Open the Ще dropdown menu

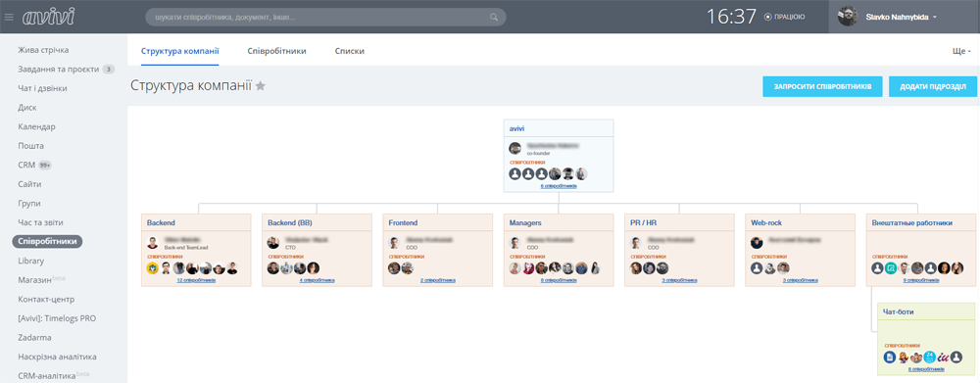[961, 51]
